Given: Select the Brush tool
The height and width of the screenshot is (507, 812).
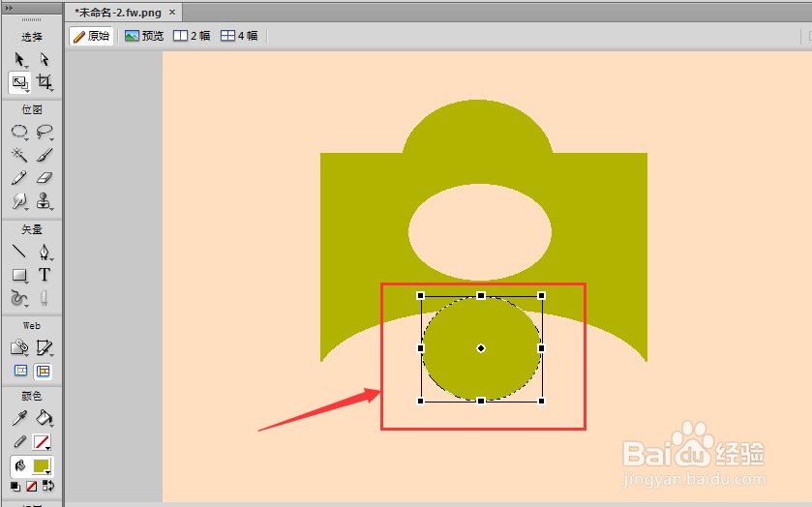Looking at the screenshot, I should click(45, 155).
